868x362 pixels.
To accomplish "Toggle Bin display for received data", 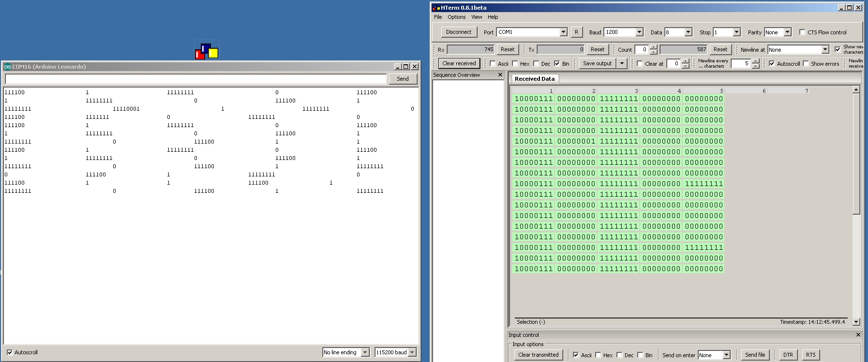I will [557, 63].
